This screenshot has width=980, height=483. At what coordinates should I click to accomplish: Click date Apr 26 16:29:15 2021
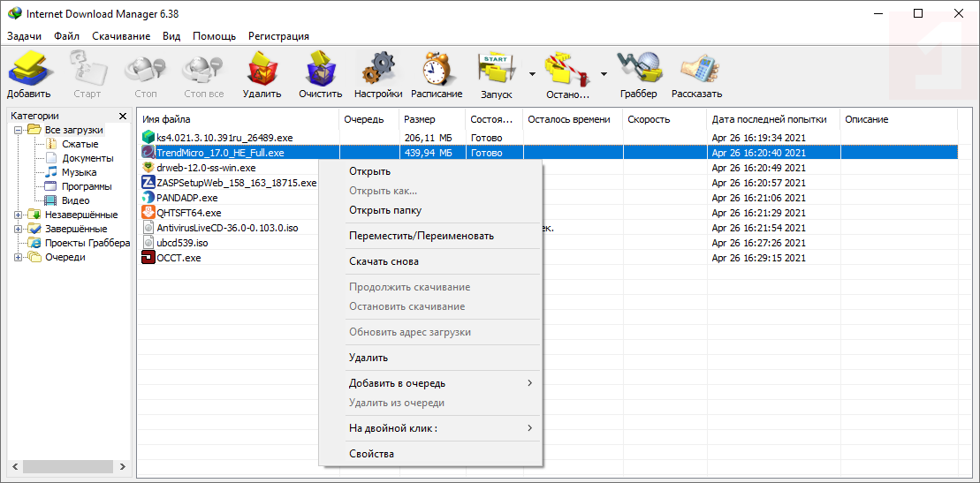(759, 258)
